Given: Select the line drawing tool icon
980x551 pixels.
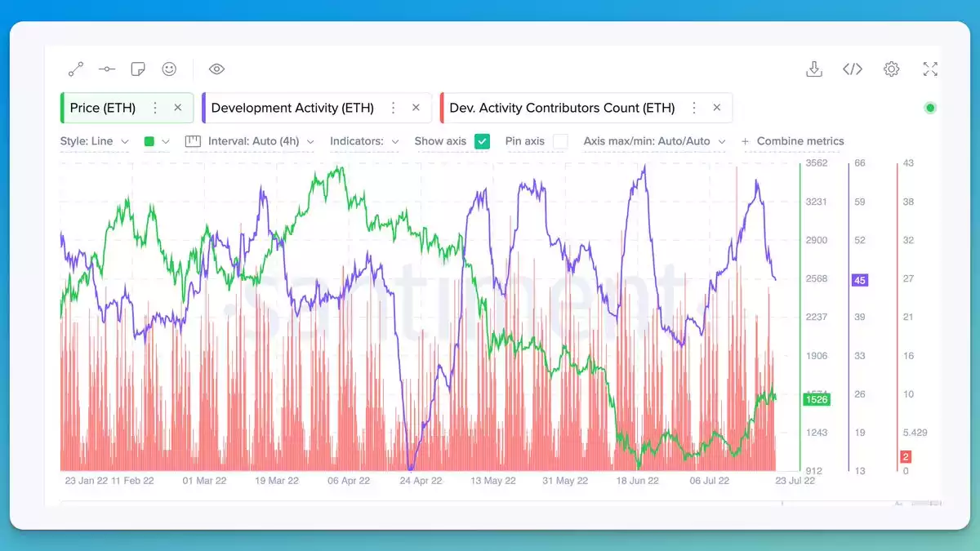Looking at the screenshot, I should point(76,69).
